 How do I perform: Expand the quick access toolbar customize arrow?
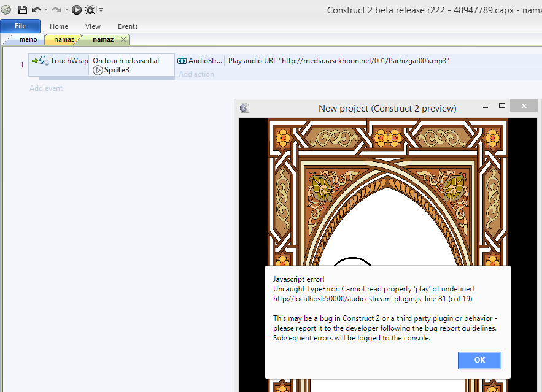[101, 10]
